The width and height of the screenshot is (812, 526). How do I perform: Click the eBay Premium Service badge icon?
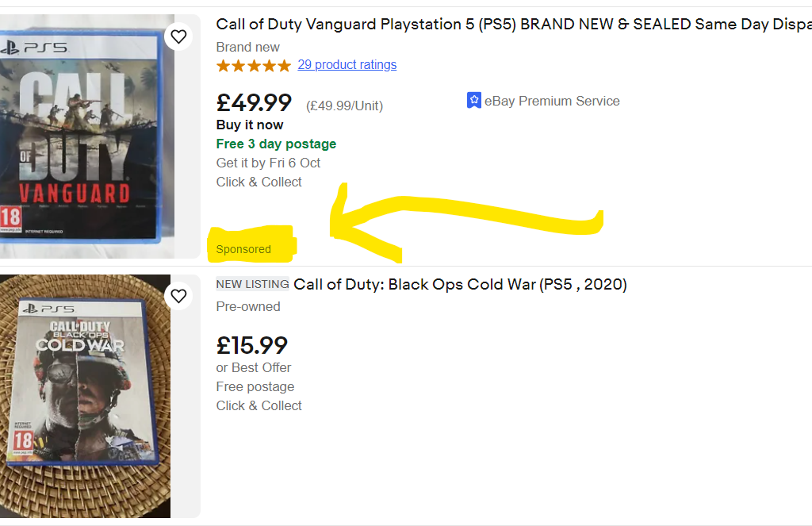click(474, 100)
